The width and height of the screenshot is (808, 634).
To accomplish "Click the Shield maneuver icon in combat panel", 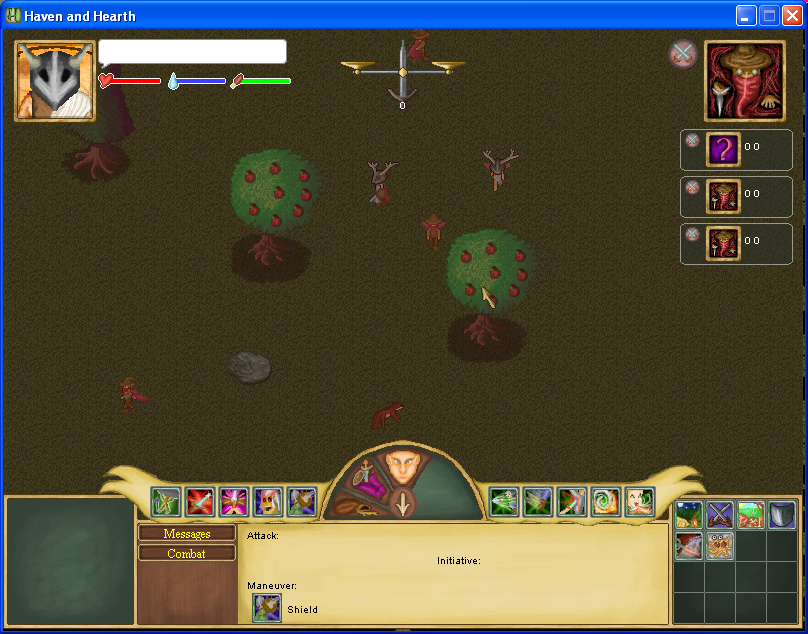I will click(266, 607).
